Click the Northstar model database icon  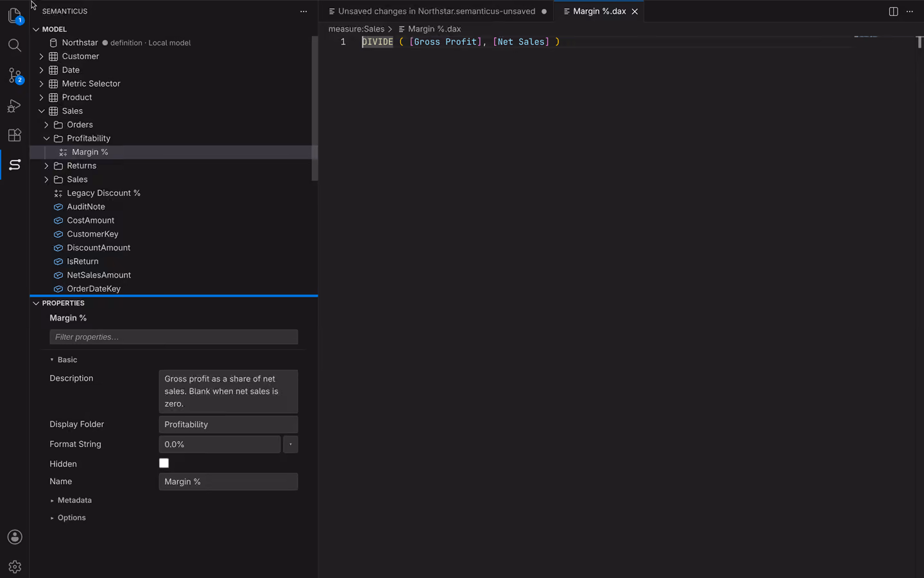[54, 42]
